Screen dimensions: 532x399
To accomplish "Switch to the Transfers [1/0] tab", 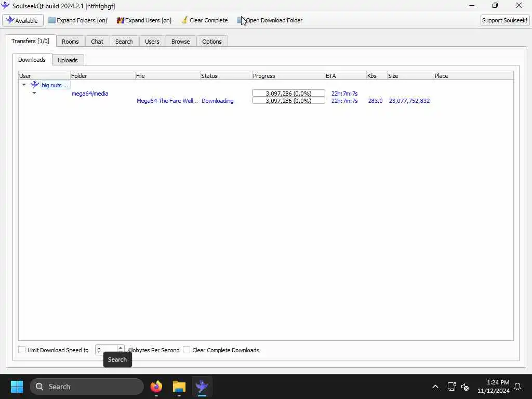I will coord(31,41).
